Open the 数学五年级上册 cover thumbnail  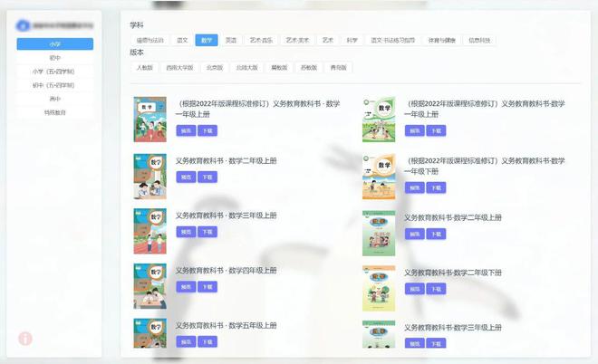click(x=149, y=332)
